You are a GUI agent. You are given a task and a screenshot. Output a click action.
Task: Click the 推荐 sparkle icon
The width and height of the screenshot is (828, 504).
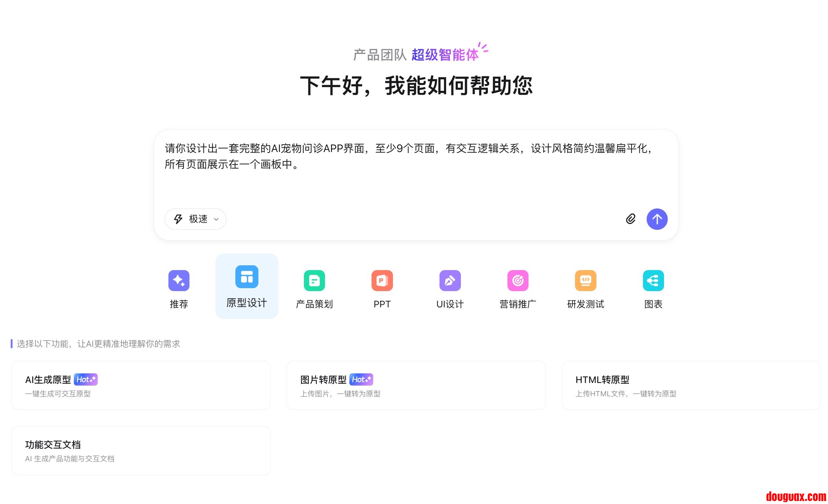click(179, 280)
